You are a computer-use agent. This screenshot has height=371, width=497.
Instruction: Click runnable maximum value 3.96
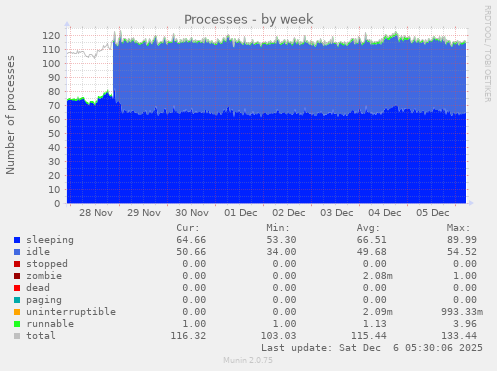465,324
